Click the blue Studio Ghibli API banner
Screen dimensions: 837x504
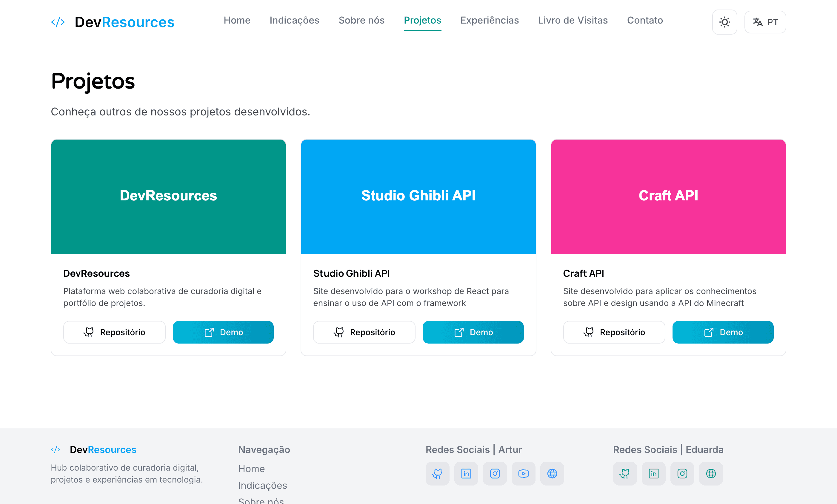(418, 197)
